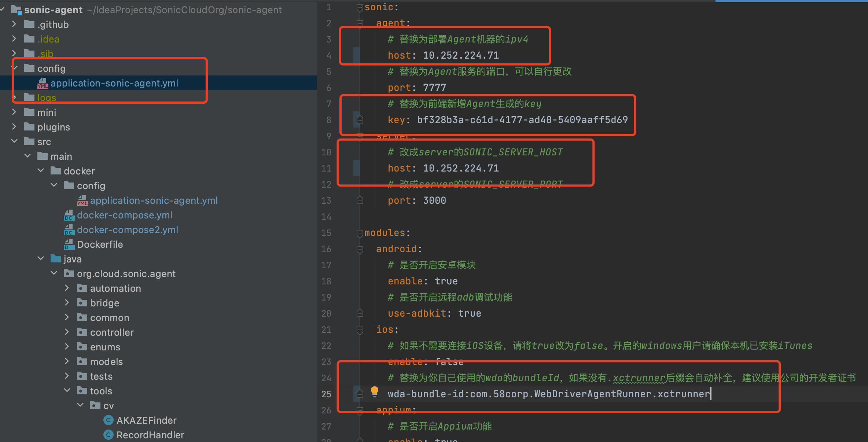Collapse the cv package arrow
This screenshot has width=868, height=442.
(80, 405)
